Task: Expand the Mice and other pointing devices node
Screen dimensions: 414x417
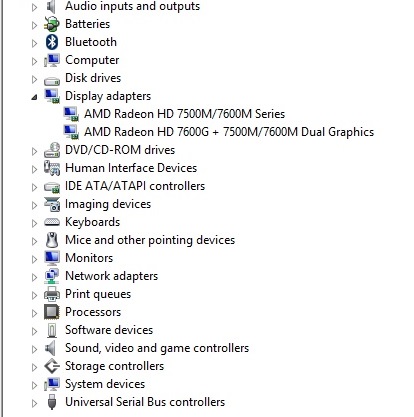Action: [34, 241]
